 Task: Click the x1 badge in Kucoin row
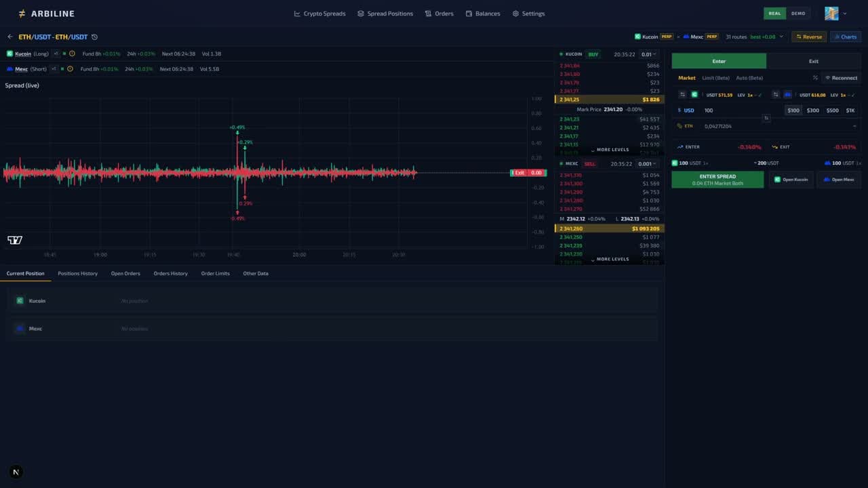[56, 54]
